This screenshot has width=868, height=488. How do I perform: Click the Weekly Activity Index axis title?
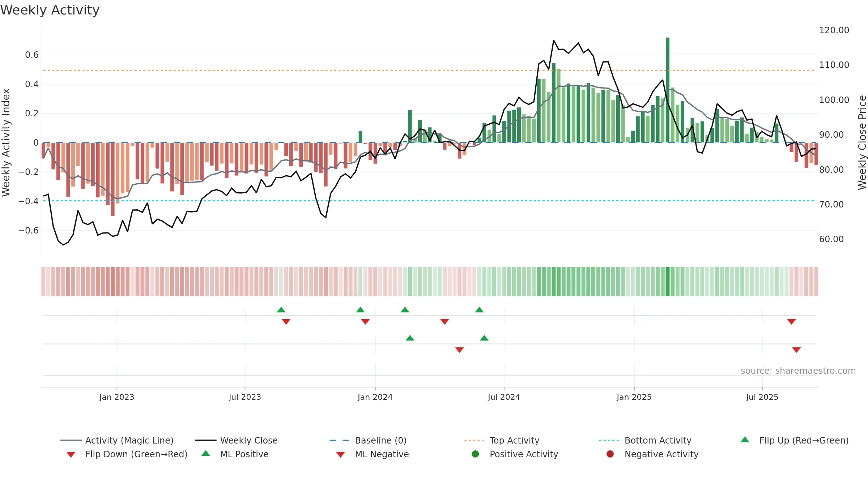tap(6, 142)
